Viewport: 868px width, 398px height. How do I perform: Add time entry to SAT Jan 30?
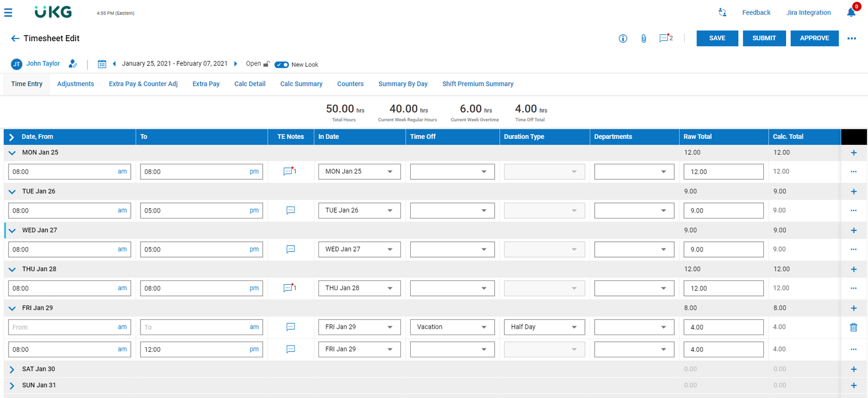pyautogui.click(x=853, y=369)
